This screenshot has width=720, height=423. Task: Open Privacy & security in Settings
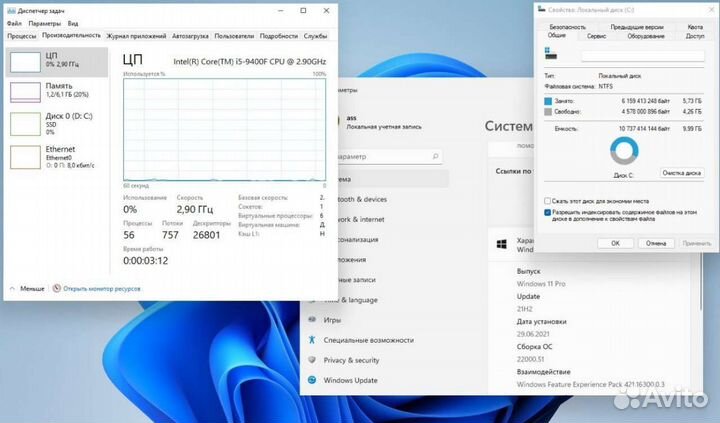pyautogui.click(x=351, y=361)
